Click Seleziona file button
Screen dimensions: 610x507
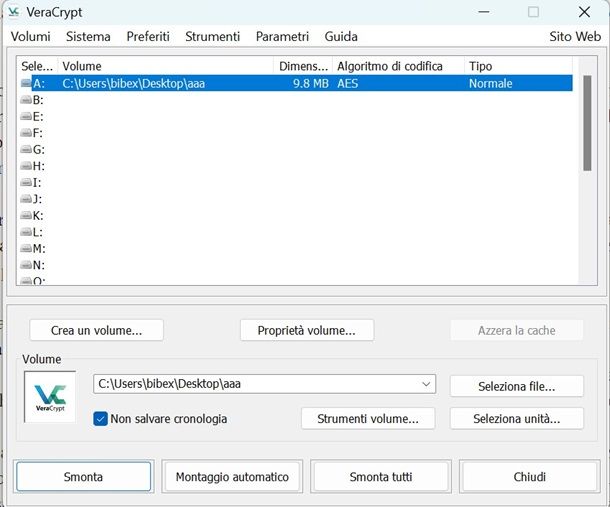517,386
